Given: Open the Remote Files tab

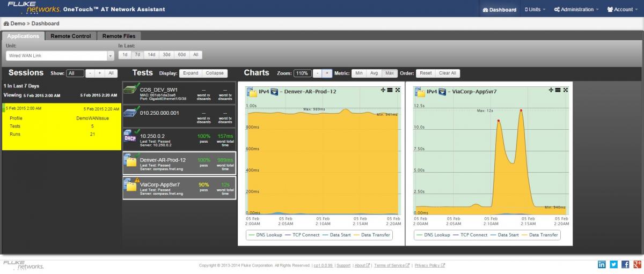Looking at the screenshot, I should [119, 36].
